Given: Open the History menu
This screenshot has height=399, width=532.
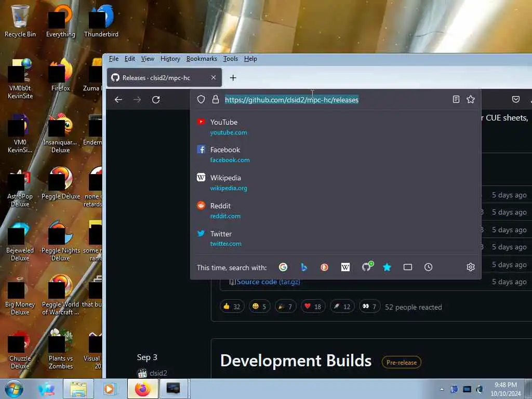Looking at the screenshot, I should point(170,59).
